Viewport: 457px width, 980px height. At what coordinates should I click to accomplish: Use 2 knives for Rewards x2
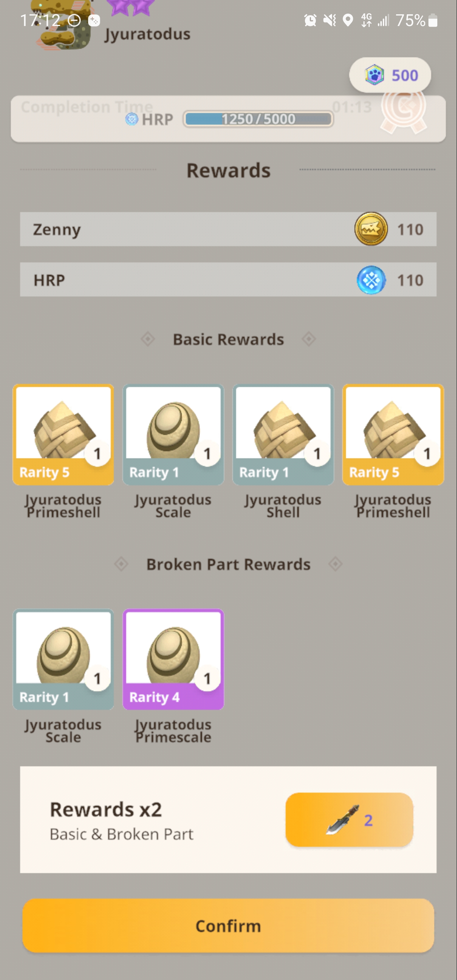coord(349,820)
